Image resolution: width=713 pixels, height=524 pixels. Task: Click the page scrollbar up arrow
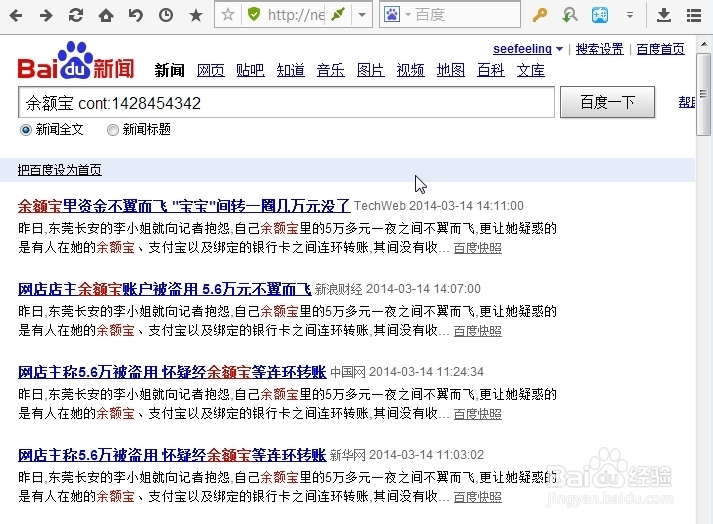point(704,45)
